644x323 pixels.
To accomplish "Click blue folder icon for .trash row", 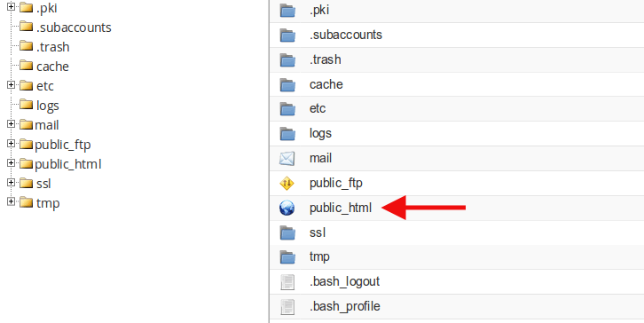I will [287, 60].
